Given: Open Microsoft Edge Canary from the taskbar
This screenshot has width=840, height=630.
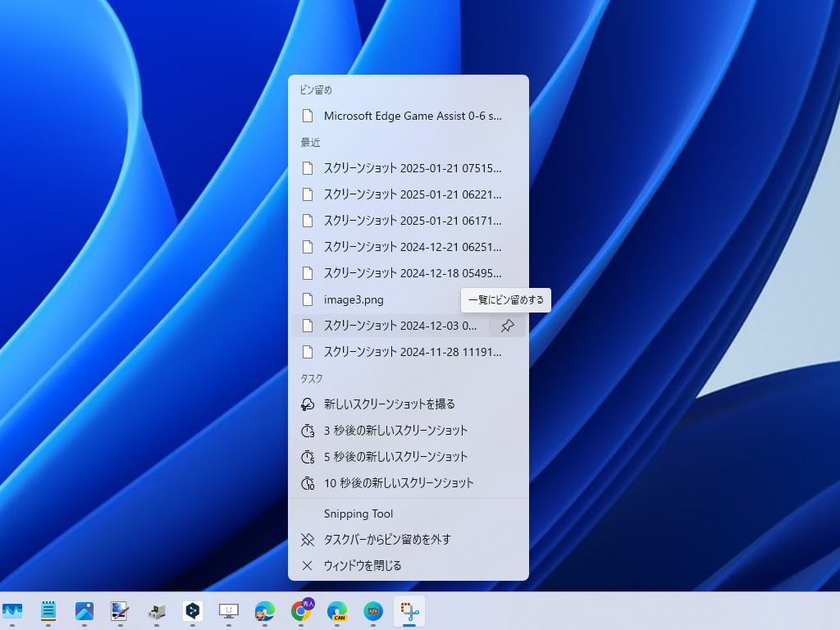Looking at the screenshot, I should pos(338,611).
